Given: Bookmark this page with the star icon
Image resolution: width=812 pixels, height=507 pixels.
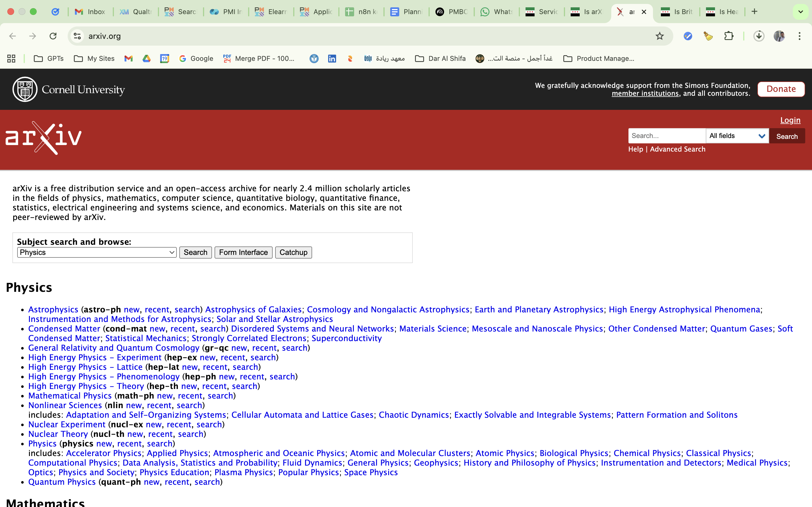Looking at the screenshot, I should [659, 36].
